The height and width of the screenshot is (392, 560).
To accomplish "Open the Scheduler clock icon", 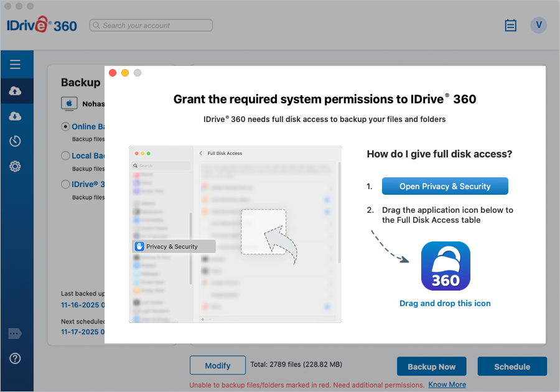I will (16, 141).
